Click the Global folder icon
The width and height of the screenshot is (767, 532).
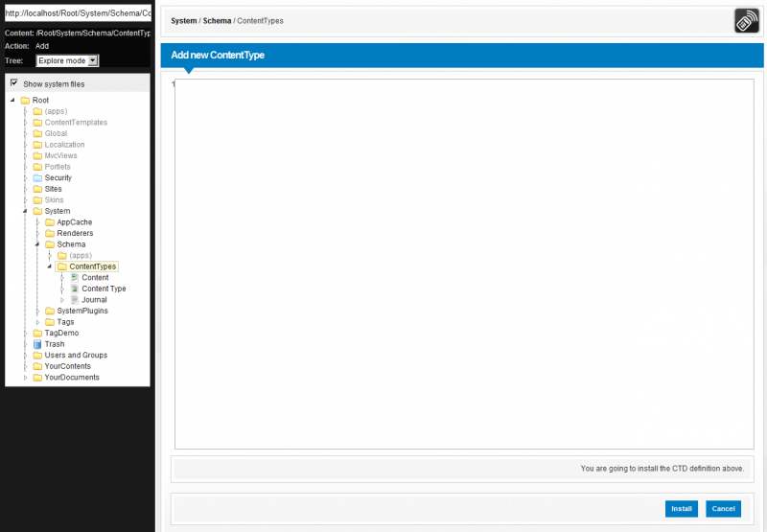click(37, 133)
